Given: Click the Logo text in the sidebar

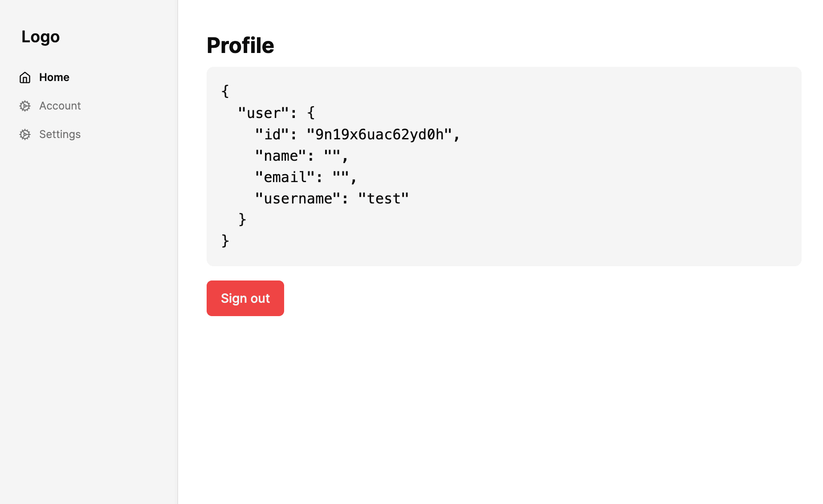Looking at the screenshot, I should [41, 37].
